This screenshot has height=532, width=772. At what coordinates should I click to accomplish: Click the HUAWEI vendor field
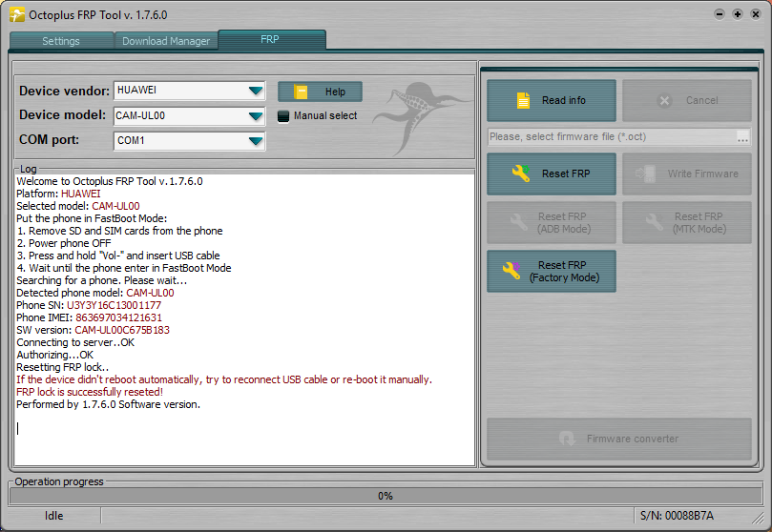[x=190, y=91]
